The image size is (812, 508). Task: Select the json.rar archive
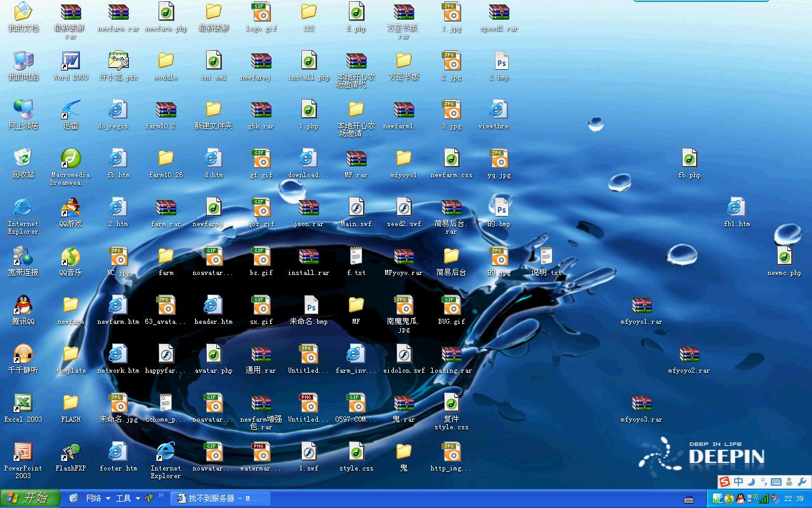[x=309, y=212]
